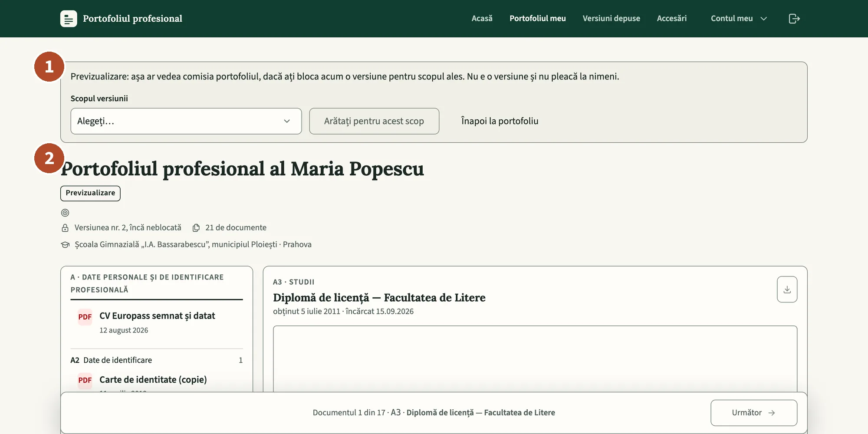The height and width of the screenshot is (434, 868).
Task: Click the Înapoi la portofoliu link
Action: 500,121
